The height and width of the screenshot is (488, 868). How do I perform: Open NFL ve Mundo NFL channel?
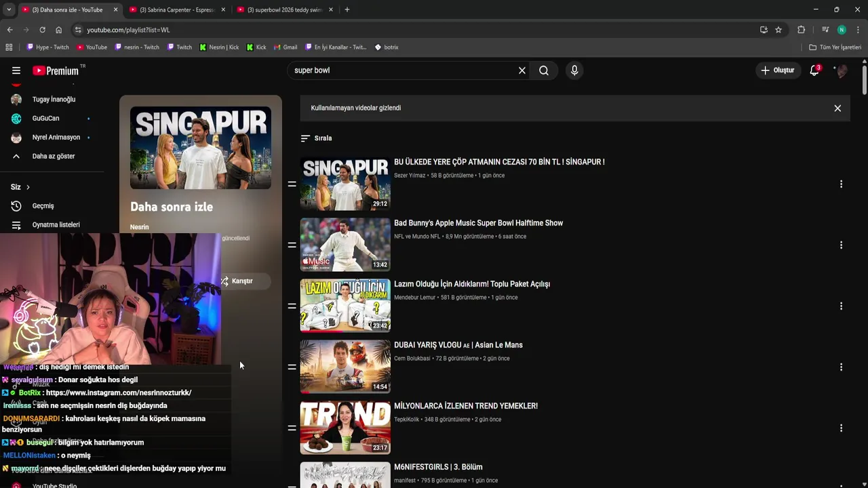(417, 237)
